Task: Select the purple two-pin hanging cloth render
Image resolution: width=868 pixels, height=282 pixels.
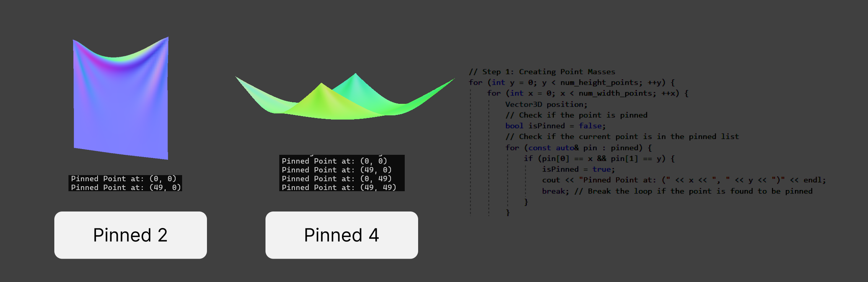Action: click(121, 103)
